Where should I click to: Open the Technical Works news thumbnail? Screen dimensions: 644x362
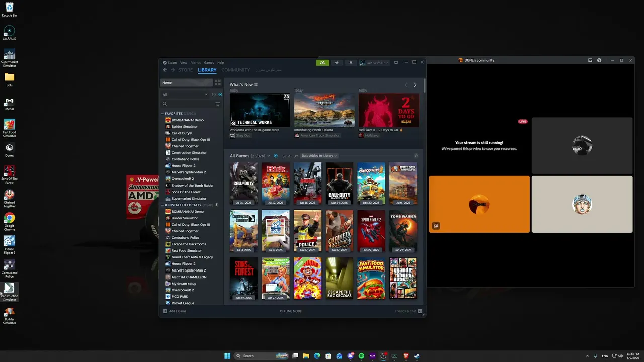pos(260,110)
